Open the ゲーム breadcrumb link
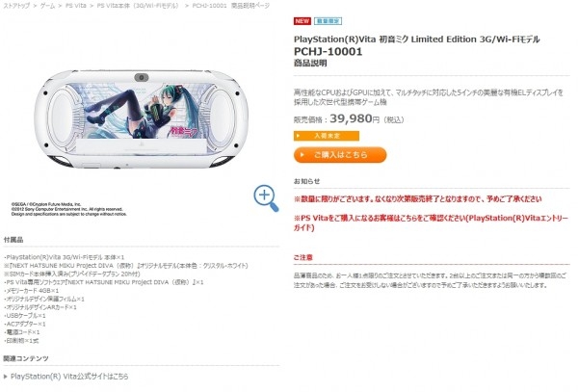This screenshot has width=578, height=392. (x=47, y=6)
